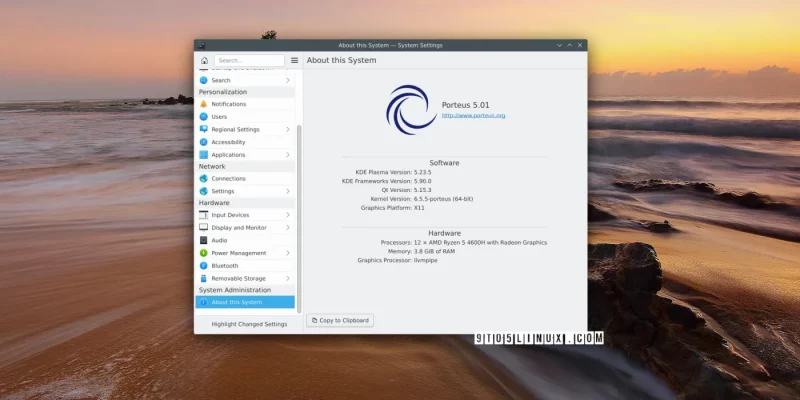Image resolution: width=800 pixels, height=400 pixels.
Task: Click the Input Devices icon
Action: (204, 215)
